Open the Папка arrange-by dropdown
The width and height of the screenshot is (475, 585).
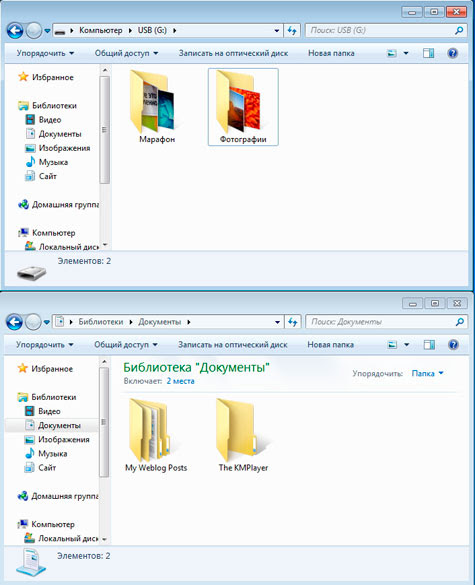[427, 373]
